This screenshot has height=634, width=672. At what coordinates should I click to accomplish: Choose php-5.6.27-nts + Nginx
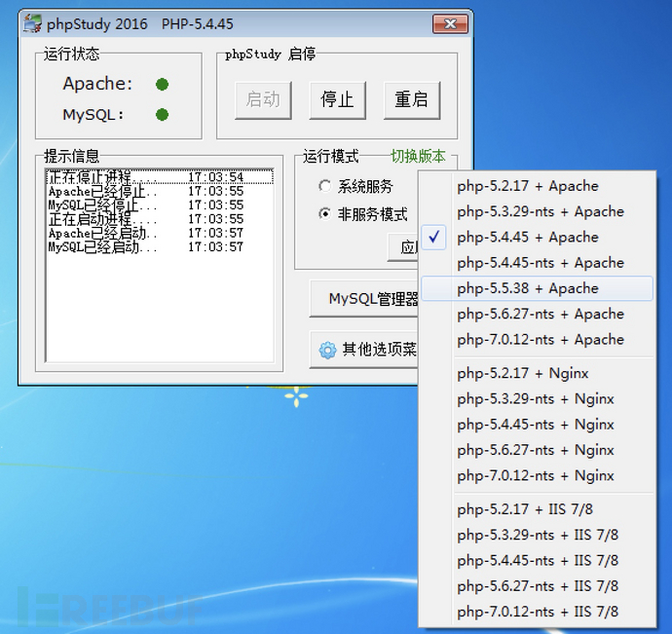537,450
